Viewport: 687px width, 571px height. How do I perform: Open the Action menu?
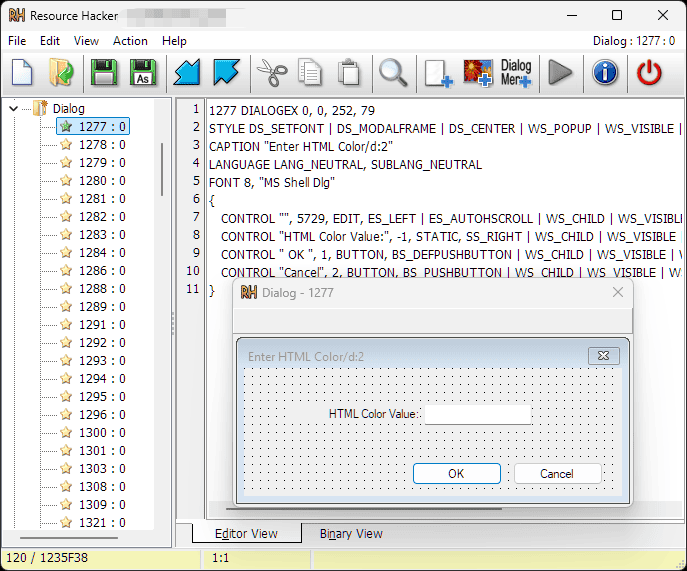pos(130,41)
